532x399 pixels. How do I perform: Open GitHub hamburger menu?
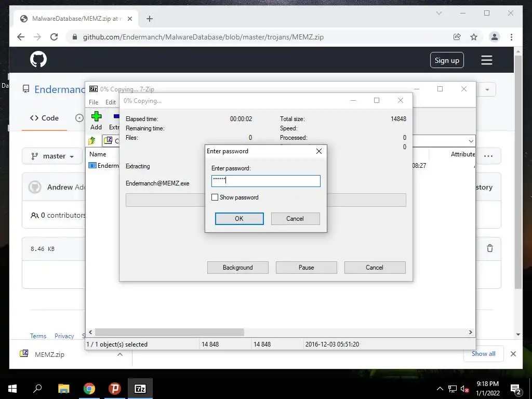pyautogui.click(x=486, y=60)
